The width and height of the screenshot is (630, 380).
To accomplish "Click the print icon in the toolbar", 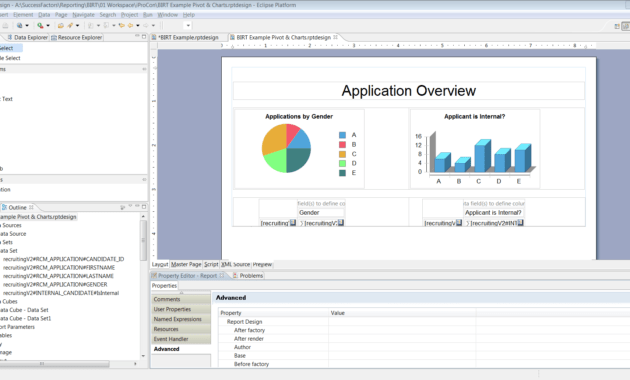I will point(5,25).
